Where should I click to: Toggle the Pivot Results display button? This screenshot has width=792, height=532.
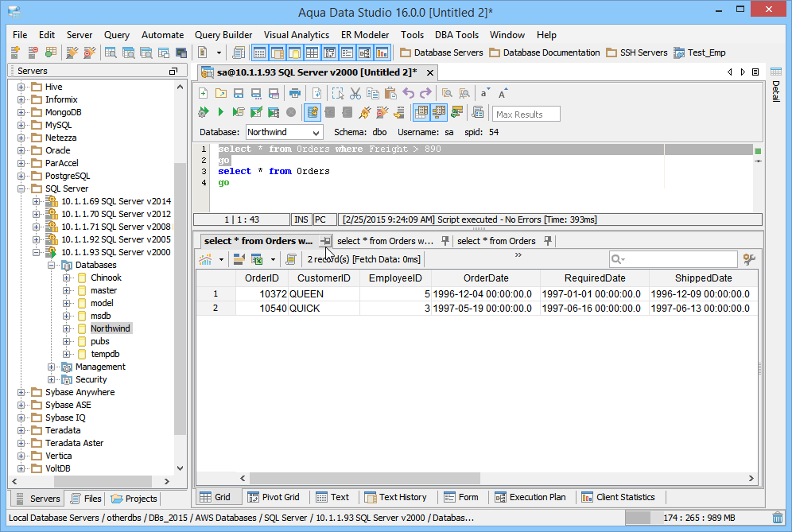click(x=439, y=112)
